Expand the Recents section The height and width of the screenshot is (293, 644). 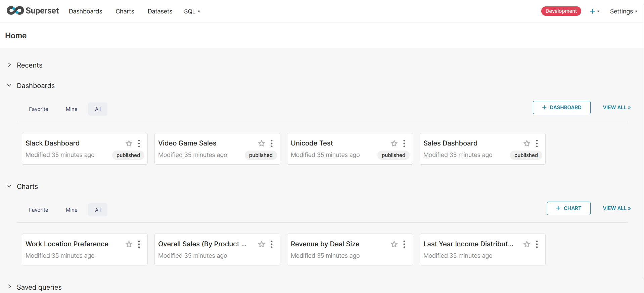click(9, 65)
